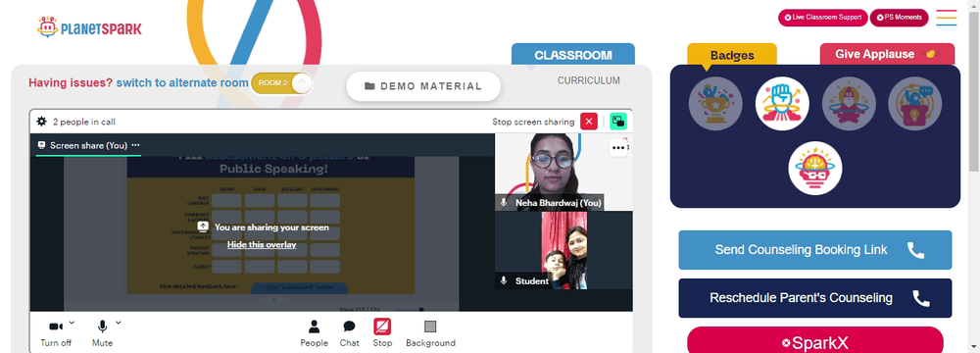Open Demo Material folder
The width and height of the screenshot is (980, 353).
point(423,86)
